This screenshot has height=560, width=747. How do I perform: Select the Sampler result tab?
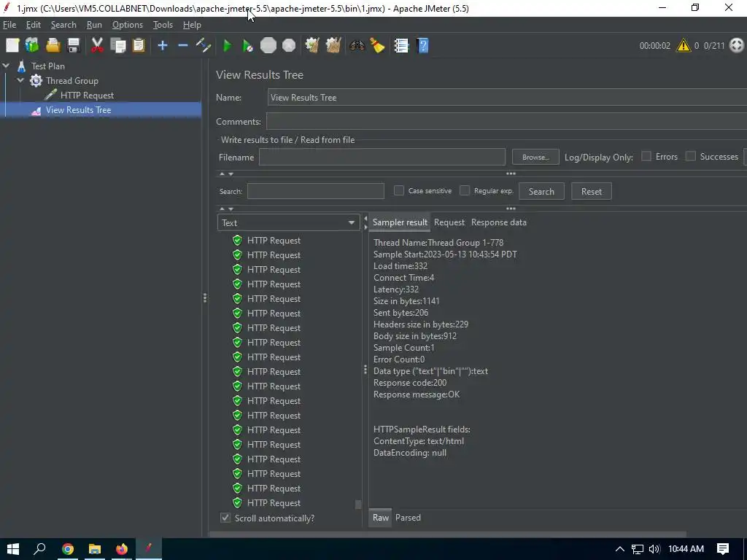tap(400, 222)
